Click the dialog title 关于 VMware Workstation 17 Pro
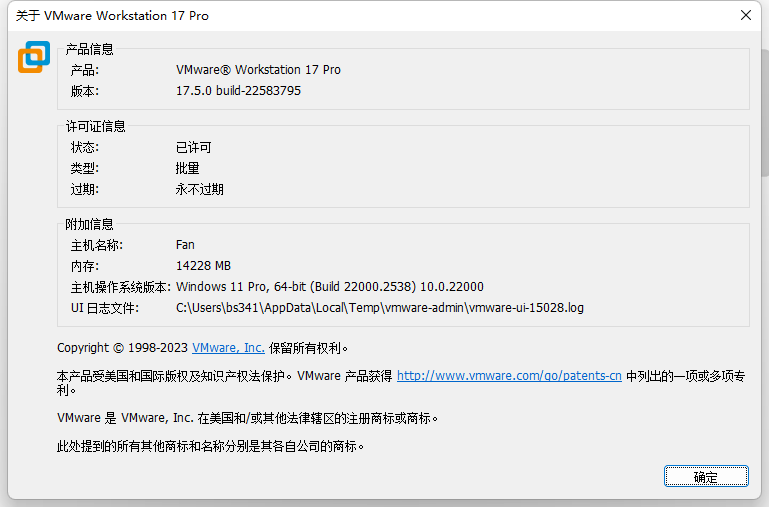The image size is (769, 507). tap(112, 16)
